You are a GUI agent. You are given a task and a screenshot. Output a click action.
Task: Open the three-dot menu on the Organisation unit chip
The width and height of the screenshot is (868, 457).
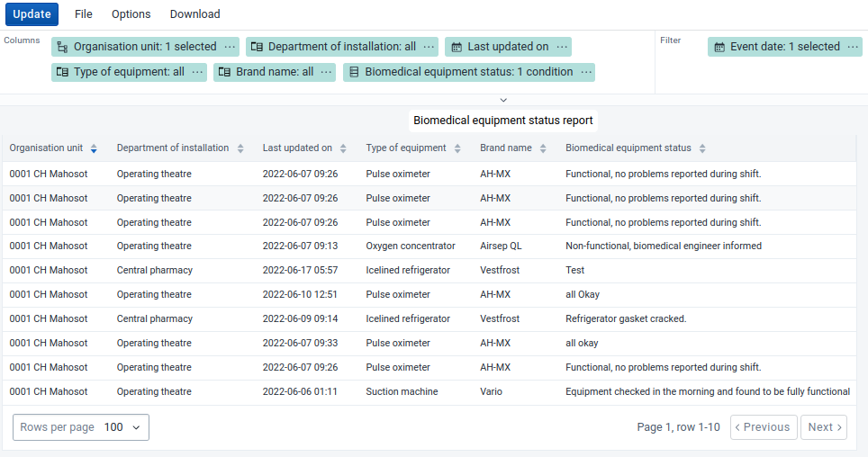point(230,47)
